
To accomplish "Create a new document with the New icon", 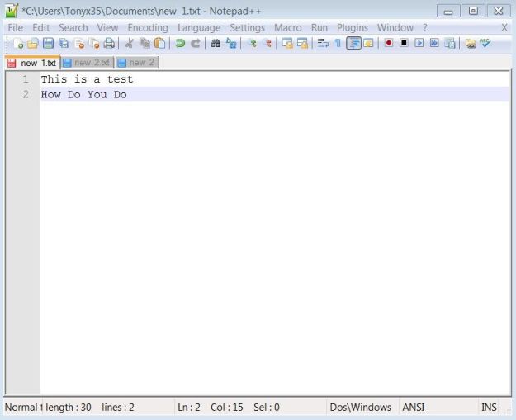I will [x=18, y=43].
